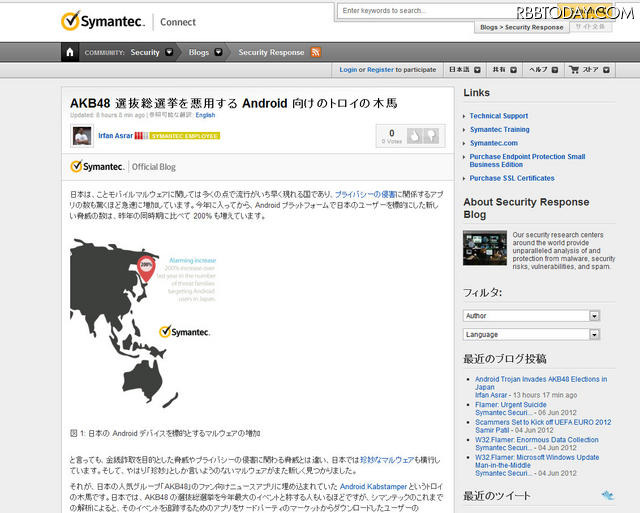Open the プライバシーの侵害 link in the article
This screenshot has width=640, height=513.
point(366,194)
